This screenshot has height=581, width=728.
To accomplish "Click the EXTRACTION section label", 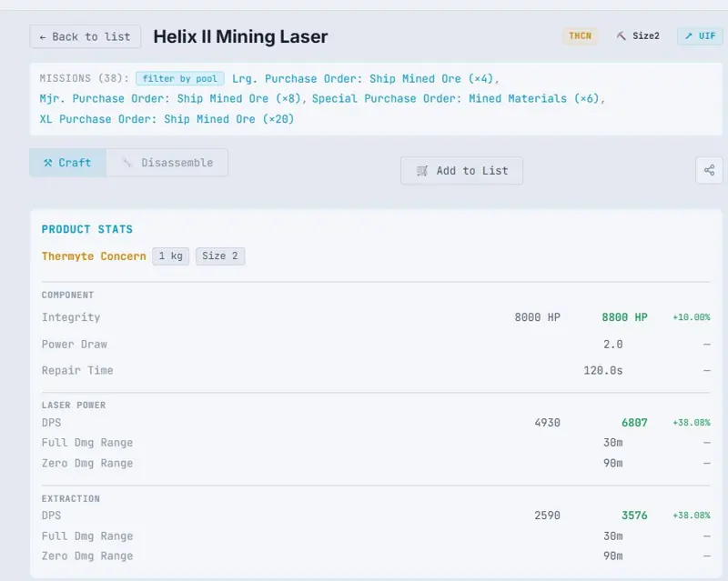I will (x=71, y=499).
